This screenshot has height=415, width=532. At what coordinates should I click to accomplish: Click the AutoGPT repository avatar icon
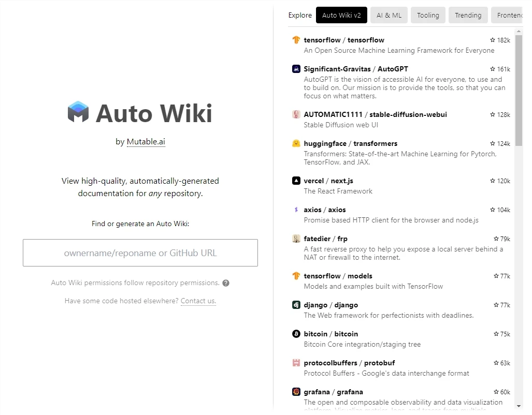296,68
